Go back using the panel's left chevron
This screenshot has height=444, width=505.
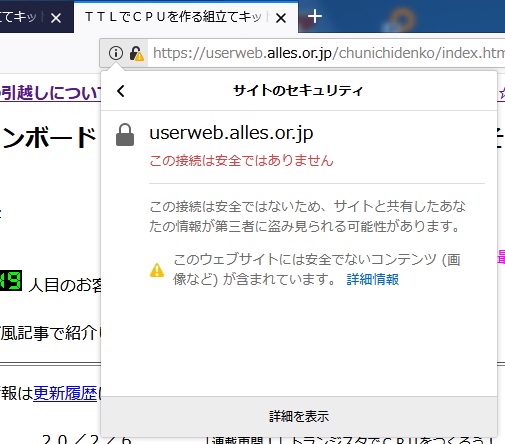(x=121, y=91)
